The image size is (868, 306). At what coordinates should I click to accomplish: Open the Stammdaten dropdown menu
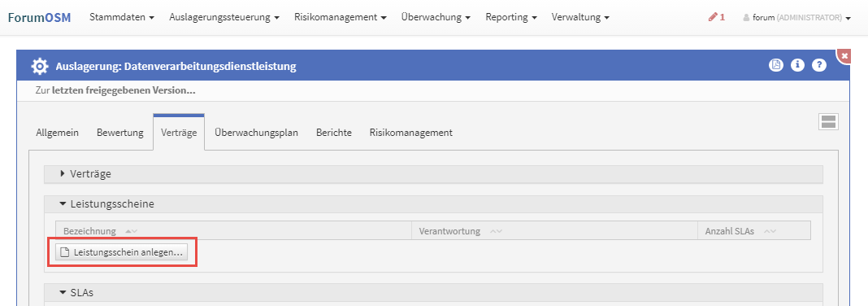(x=122, y=17)
